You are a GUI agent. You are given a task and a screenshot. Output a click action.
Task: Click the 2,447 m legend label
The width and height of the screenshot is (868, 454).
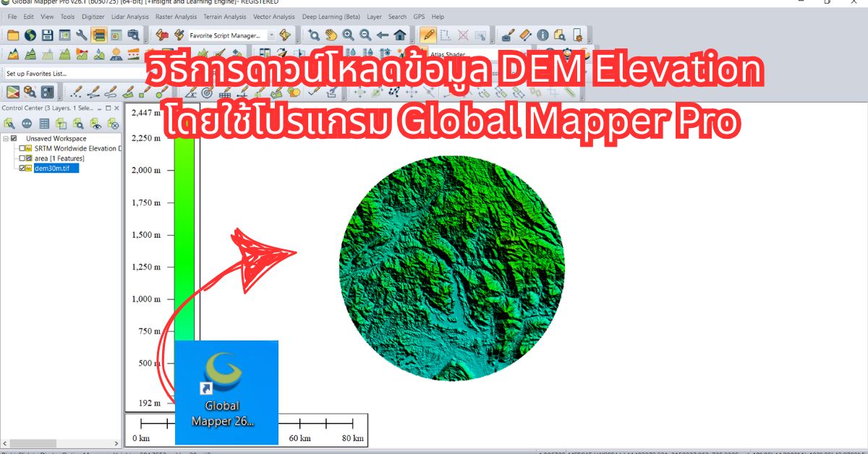pos(145,112)
